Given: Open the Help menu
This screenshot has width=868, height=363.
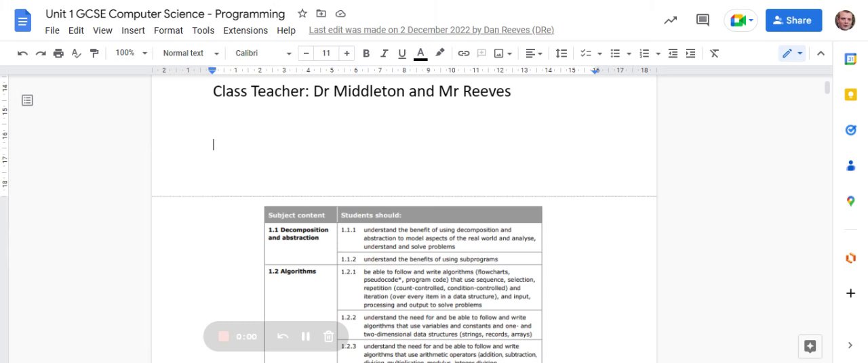Looking at the screenshot, I should click(286, 30).
